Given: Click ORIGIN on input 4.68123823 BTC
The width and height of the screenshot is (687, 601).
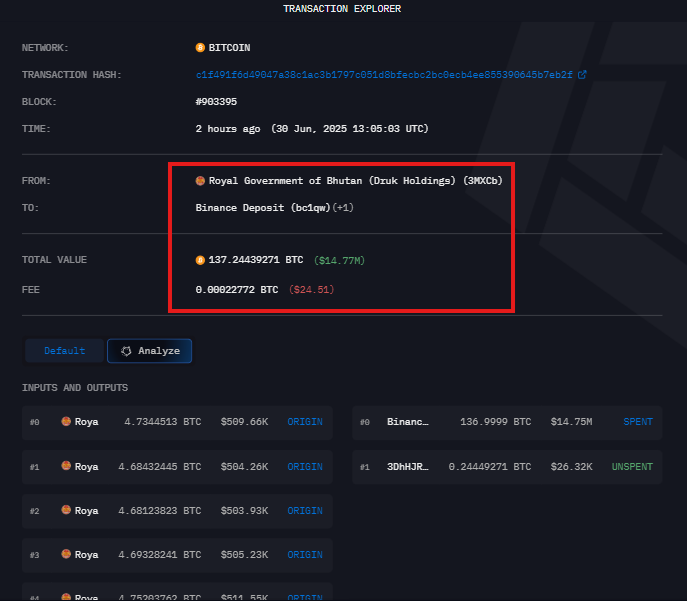Looking at the screenshot, I should click(305, 511).
